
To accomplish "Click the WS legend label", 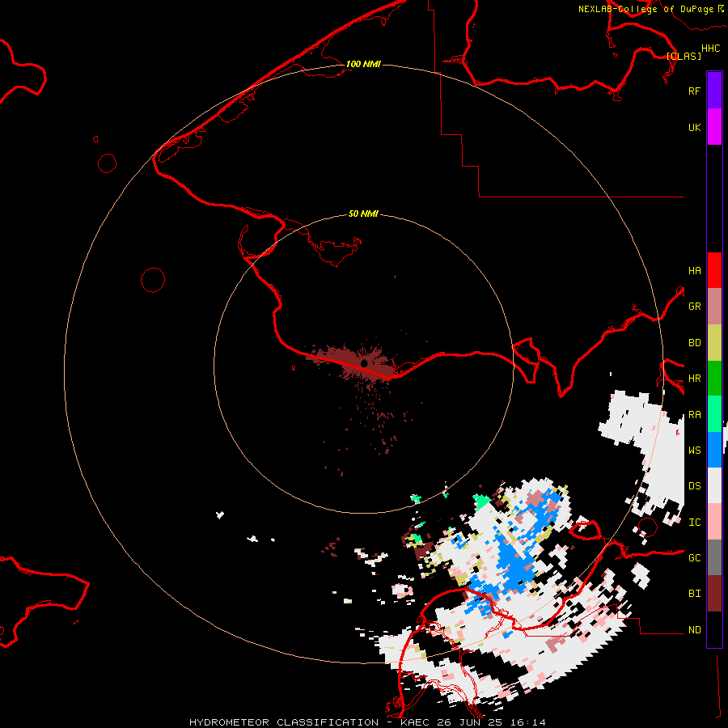I will [x=694, y=450].
